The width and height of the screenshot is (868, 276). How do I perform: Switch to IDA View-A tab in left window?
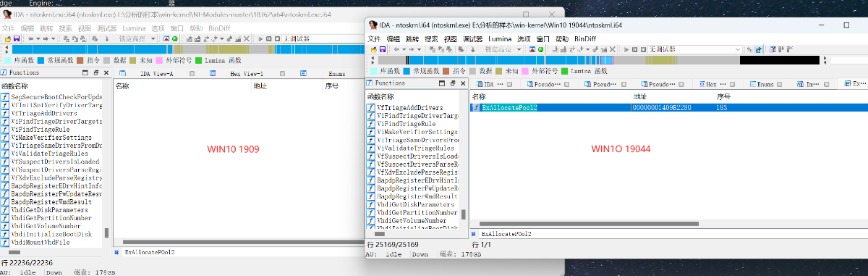157,74
